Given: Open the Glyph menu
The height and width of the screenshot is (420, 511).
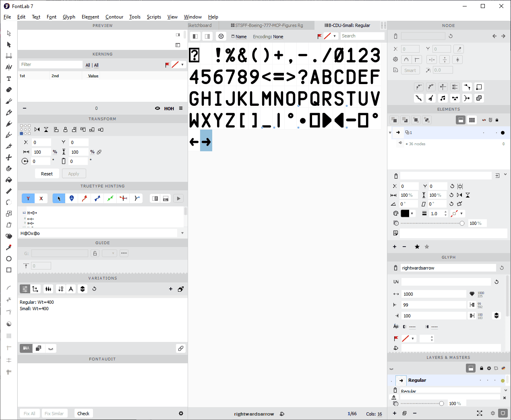Looking at the screenshot, I should click(69, 17).
